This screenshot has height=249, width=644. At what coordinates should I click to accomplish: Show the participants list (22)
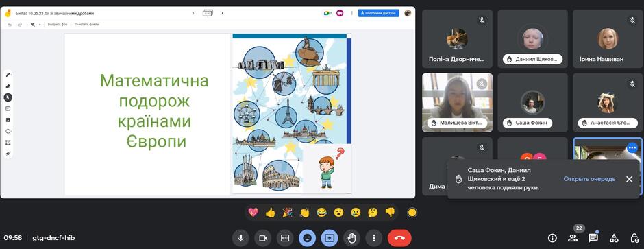pyautogui.click(x=573, y=237)
